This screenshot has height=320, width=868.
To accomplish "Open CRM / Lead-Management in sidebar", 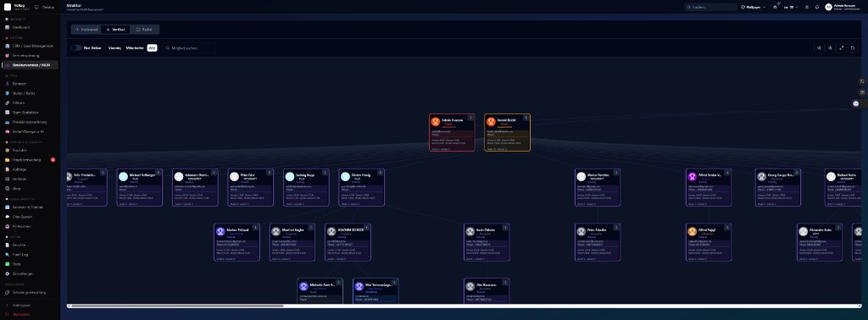I will (30, 46).
